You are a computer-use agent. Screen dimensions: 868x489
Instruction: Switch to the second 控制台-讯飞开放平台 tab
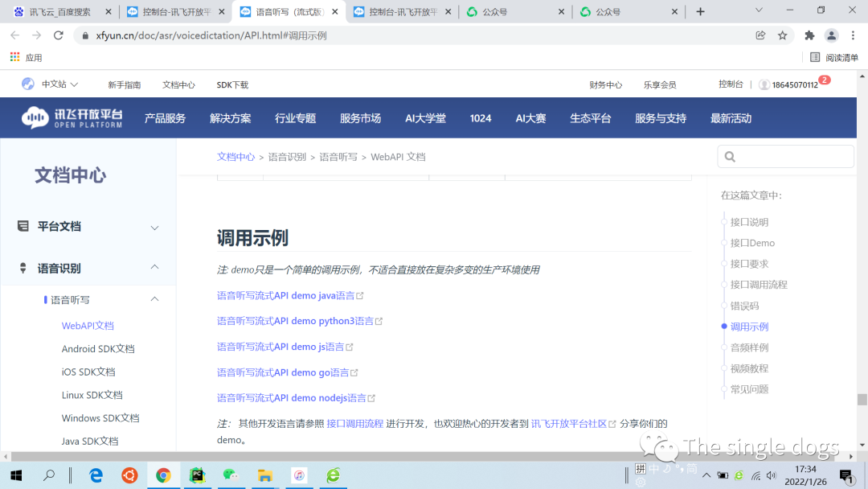pos(403,11)
